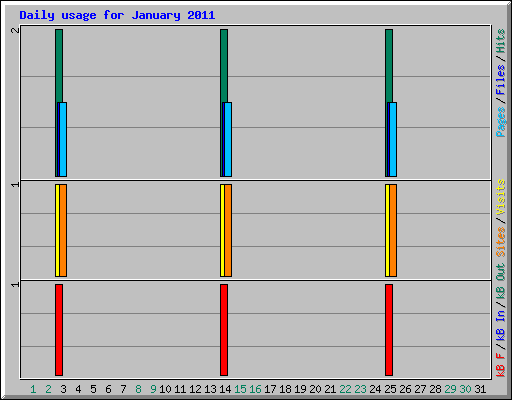Click day '19' on the x-axis
The width and height of the screenshot is (512, 400).
(x=300, y=389)
